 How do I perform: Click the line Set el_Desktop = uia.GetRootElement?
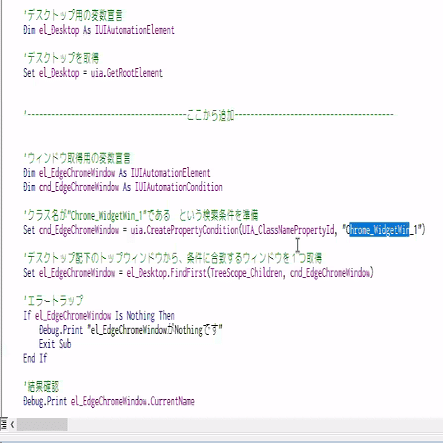[x=93, y=73]
